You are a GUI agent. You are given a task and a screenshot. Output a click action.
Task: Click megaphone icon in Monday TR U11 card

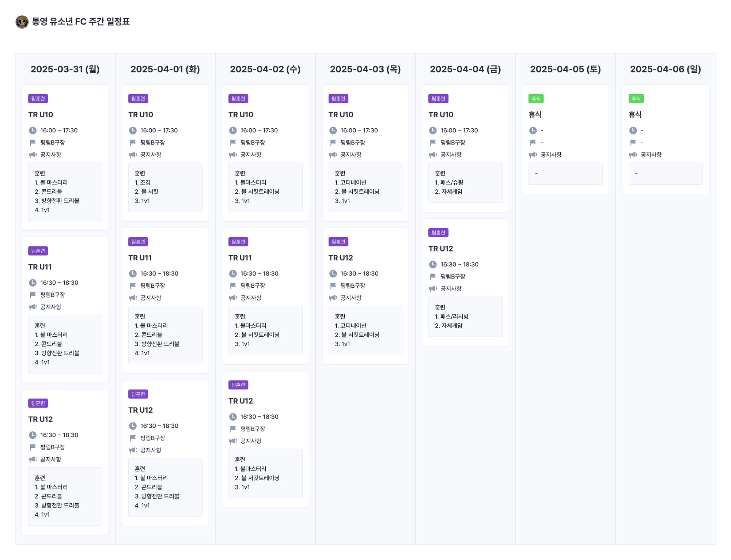[33, 307]
